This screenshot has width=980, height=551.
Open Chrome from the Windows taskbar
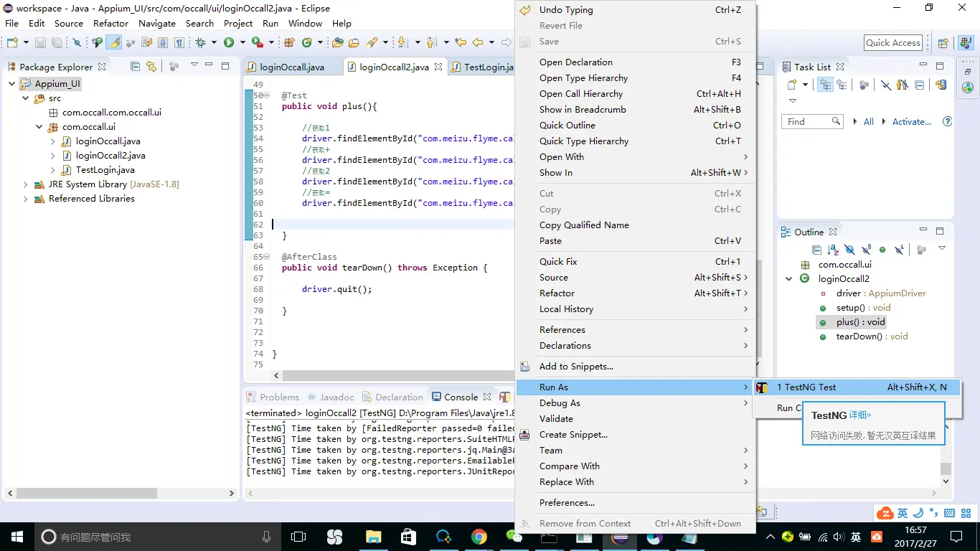[x=479, y=537]
